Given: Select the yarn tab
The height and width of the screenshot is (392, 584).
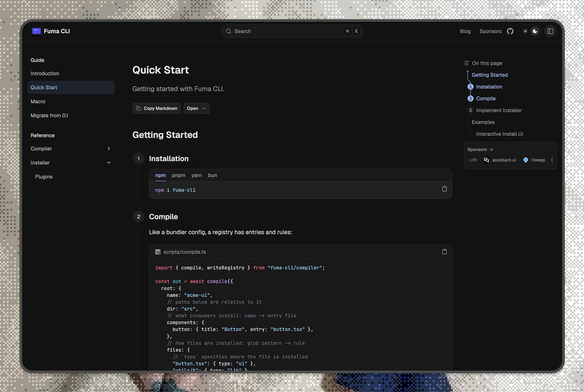Looking at the screenshot, I should click(197, 175).
